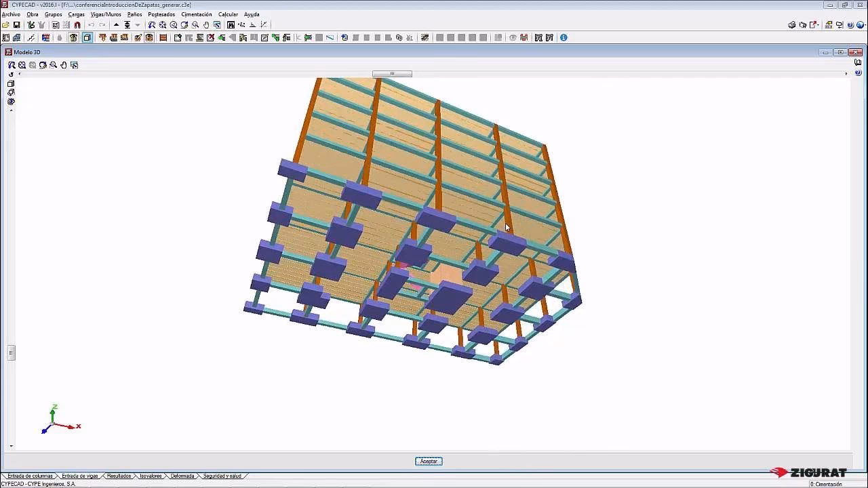Image resolution: width=868 pixels, height=488 pixels.
Task: Click the zoom out magnifier in Modelo 3D
Action: tap(54, 65)
